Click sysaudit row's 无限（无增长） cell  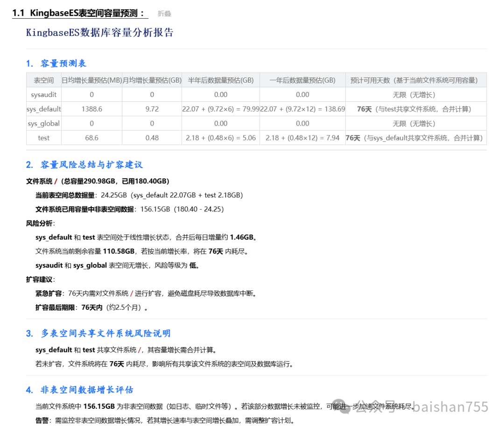click(416, 95)
